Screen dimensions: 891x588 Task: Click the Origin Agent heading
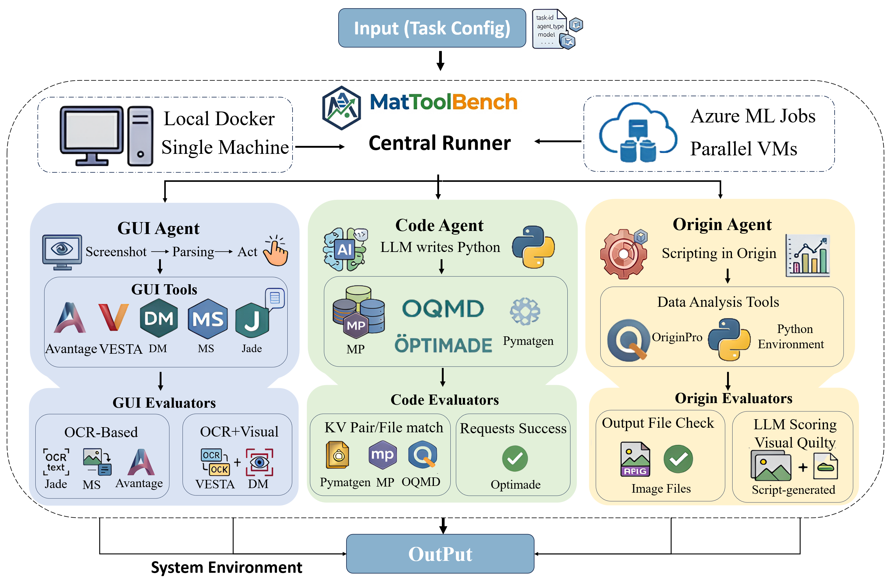click(x=722, y=224)
